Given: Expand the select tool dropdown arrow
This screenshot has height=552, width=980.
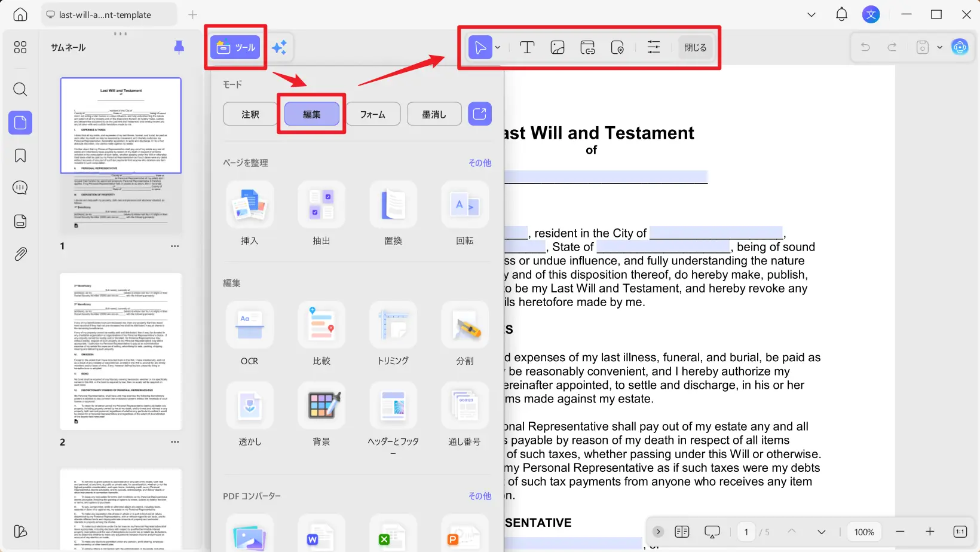Looking at the screenshot, I should (498, 47).
